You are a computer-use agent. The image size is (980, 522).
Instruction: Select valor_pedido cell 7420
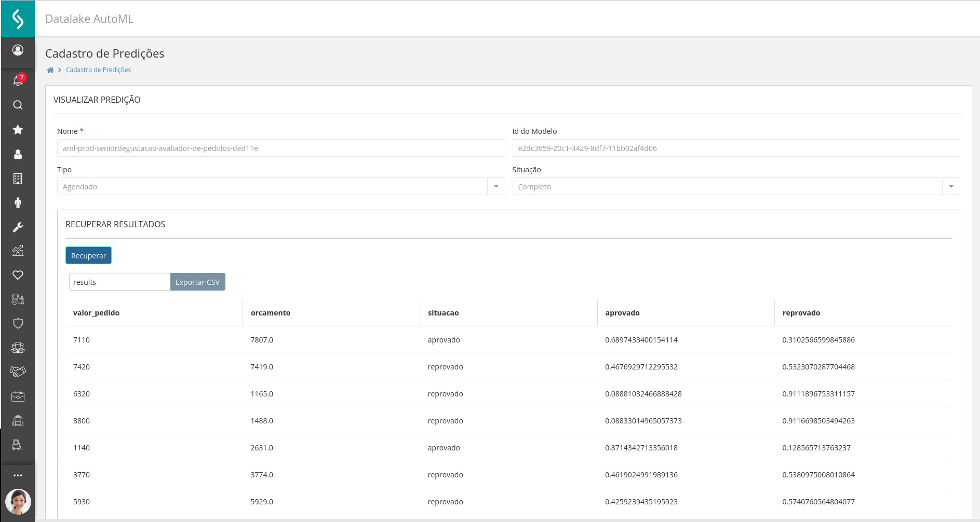(82, 367)
